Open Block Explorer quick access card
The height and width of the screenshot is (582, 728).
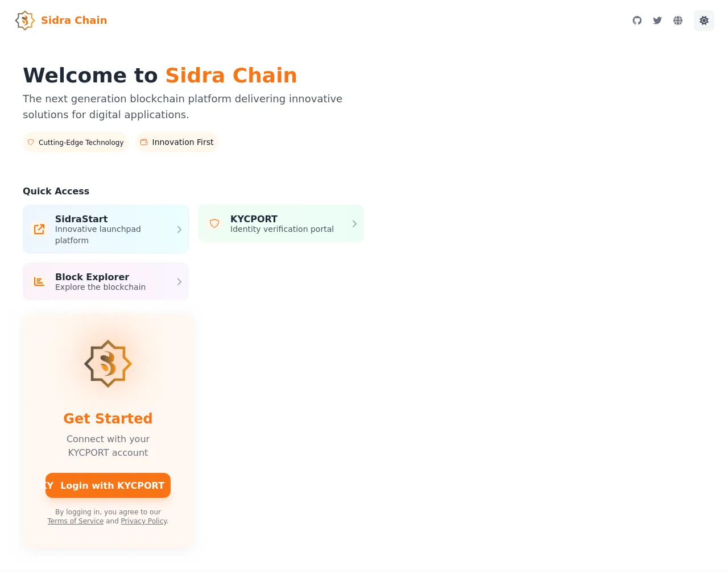tap(106, 281)
